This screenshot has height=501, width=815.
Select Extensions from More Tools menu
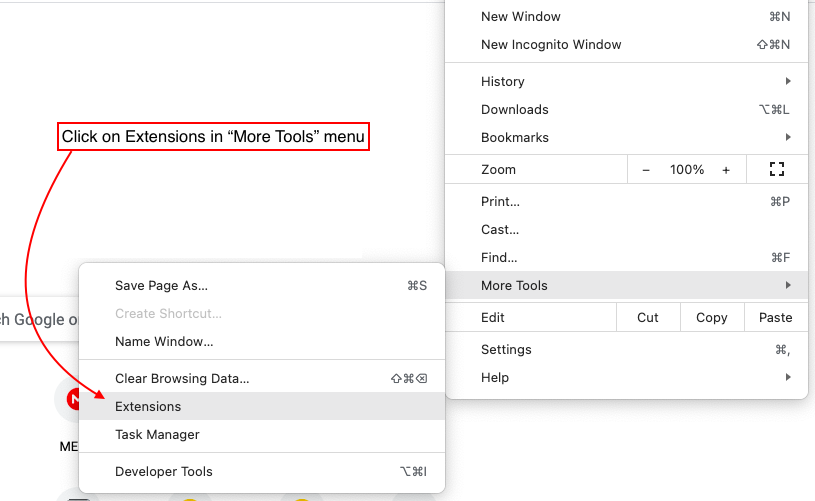point(148,407)
